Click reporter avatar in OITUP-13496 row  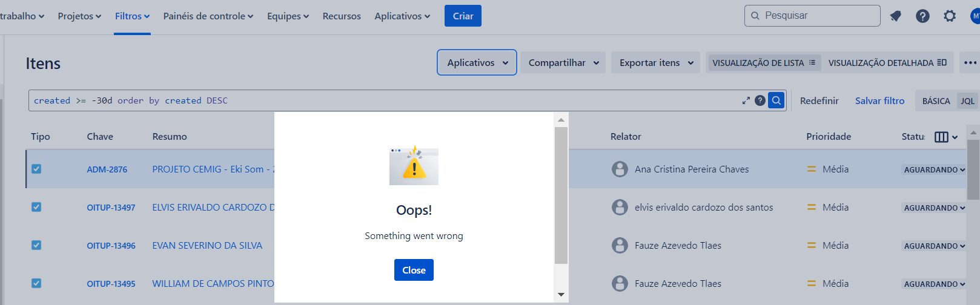pyautogui.click(x=620, y=245)
